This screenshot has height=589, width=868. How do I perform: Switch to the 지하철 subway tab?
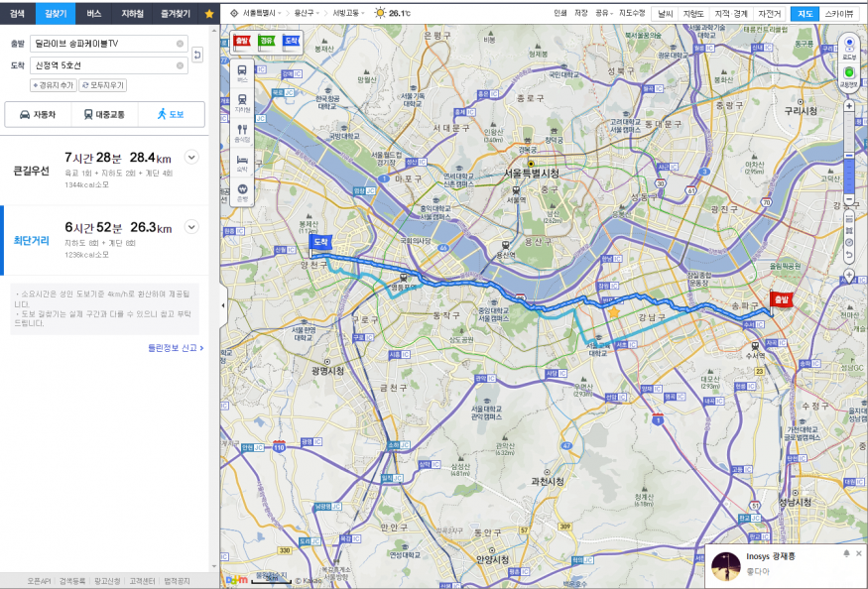(x=132, y=13)
